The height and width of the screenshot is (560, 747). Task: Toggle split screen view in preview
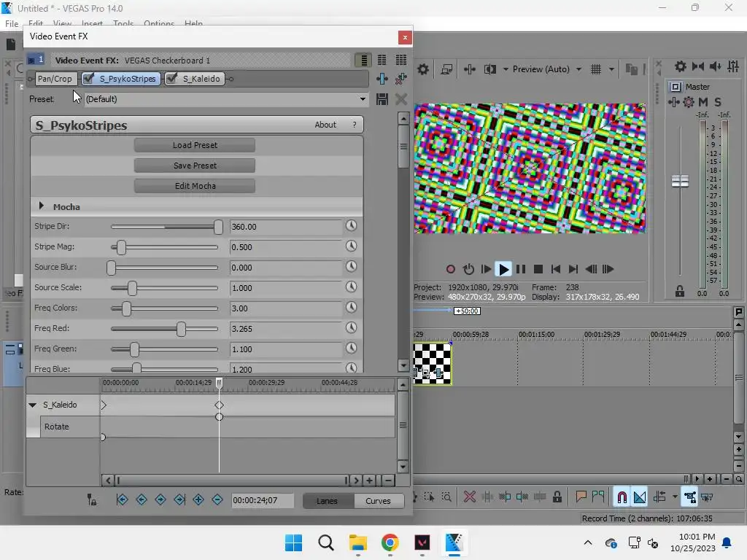click(489, 69)
